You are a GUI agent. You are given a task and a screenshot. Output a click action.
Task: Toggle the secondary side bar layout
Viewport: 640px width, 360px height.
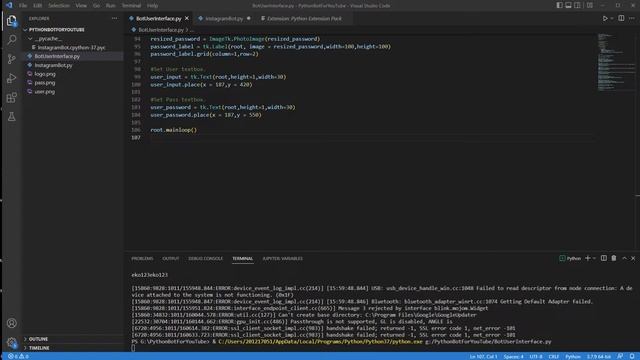(x=577, y=5)
